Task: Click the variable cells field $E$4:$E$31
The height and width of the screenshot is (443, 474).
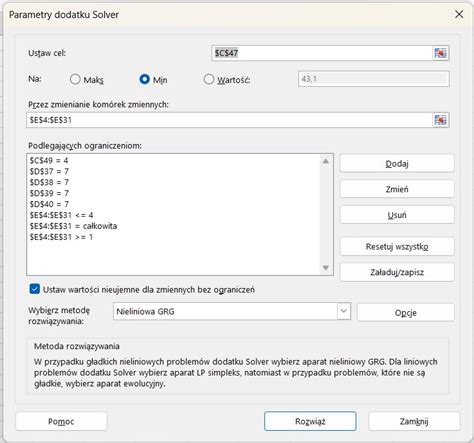Action: pos(230,120)
